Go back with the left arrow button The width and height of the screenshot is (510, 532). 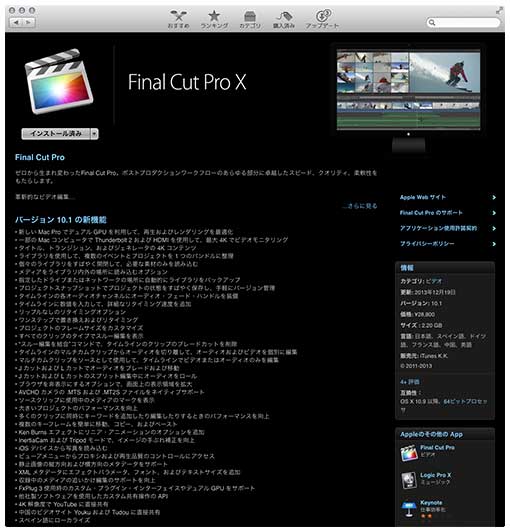click(16, 22)
